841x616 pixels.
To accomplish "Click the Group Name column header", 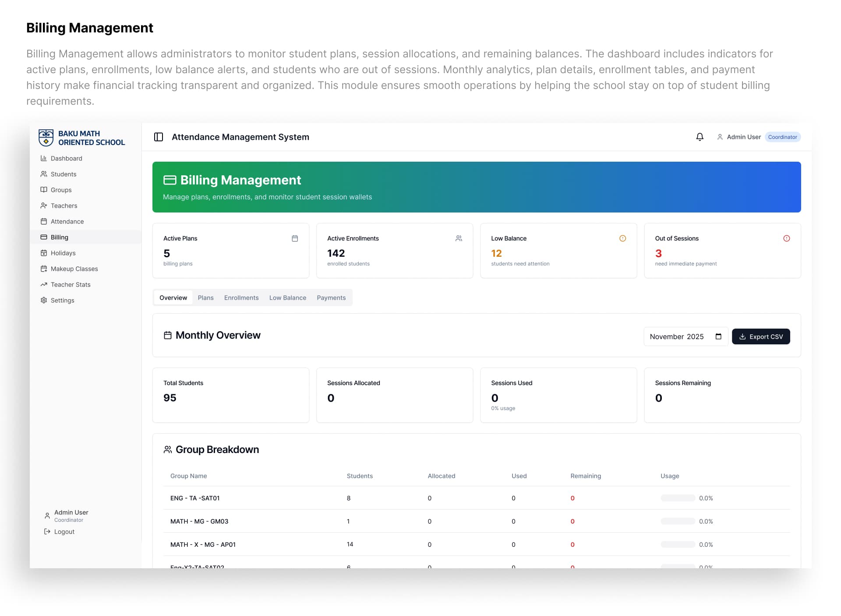I will (188, 476).
